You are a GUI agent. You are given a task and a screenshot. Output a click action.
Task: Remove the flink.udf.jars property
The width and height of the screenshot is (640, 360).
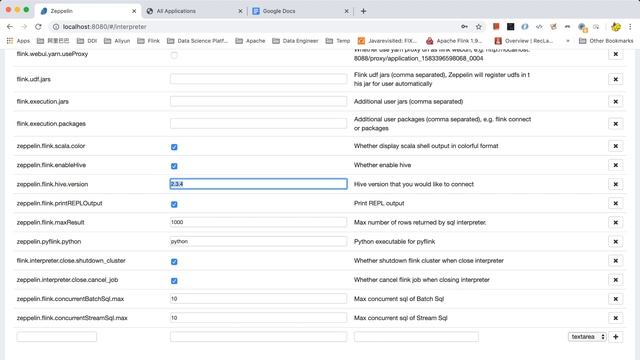[x=616, y=79]
